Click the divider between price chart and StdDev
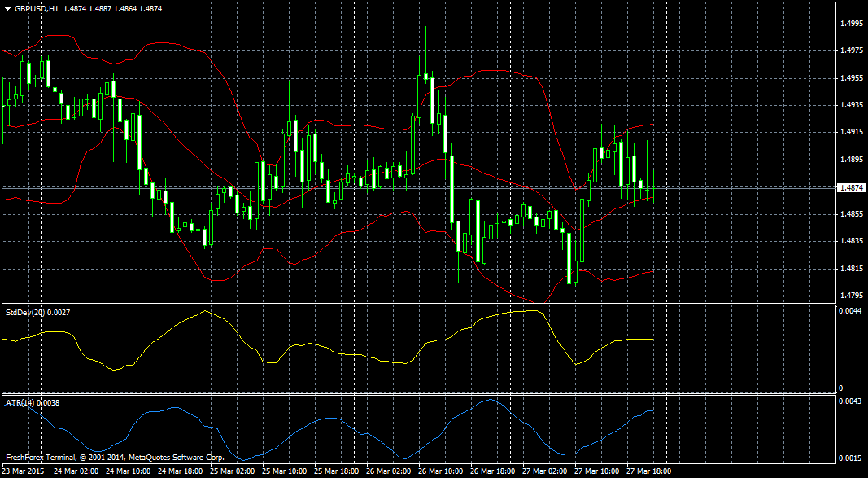868x478 pixels. 407,305
